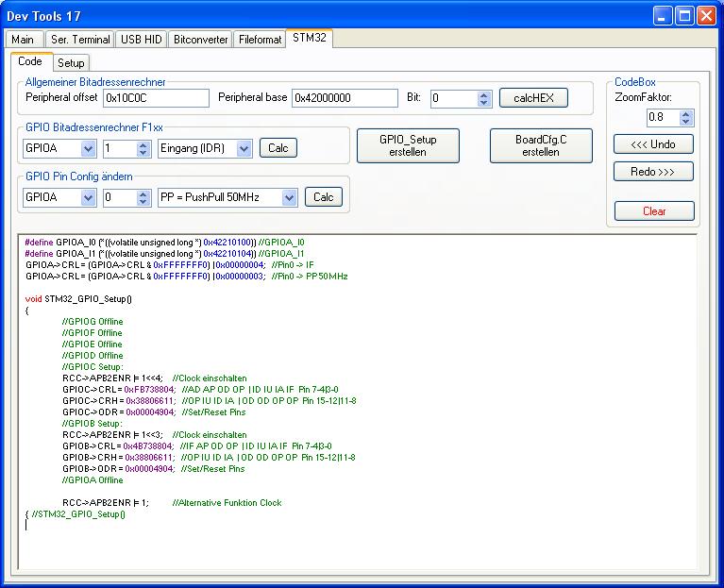Click the Peripheral offset input field
Viewport: 724px width, 588px height.
(156, 98)
